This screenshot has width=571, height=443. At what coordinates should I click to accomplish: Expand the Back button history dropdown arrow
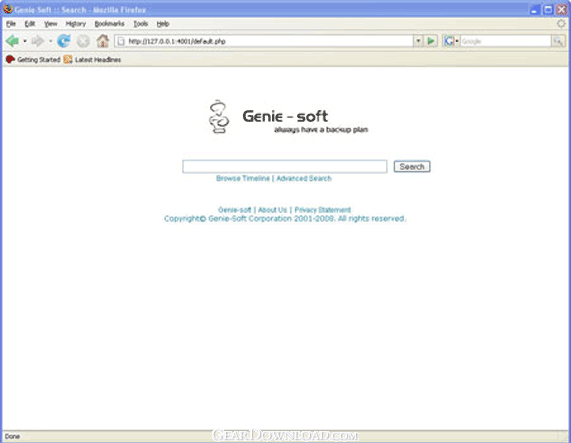pyautogui.click(x=25, y=41)
